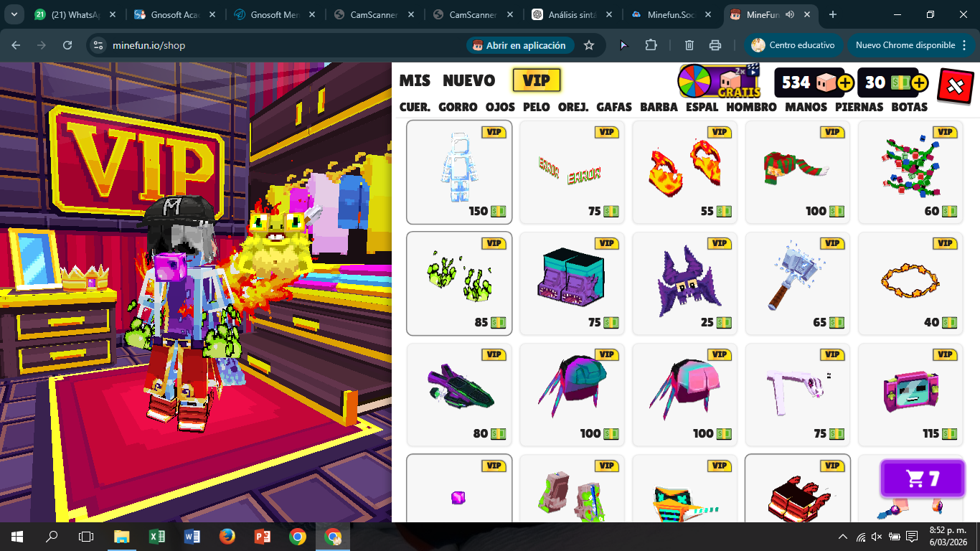Open the purple shopping cart with 7 items

point(922,479)
